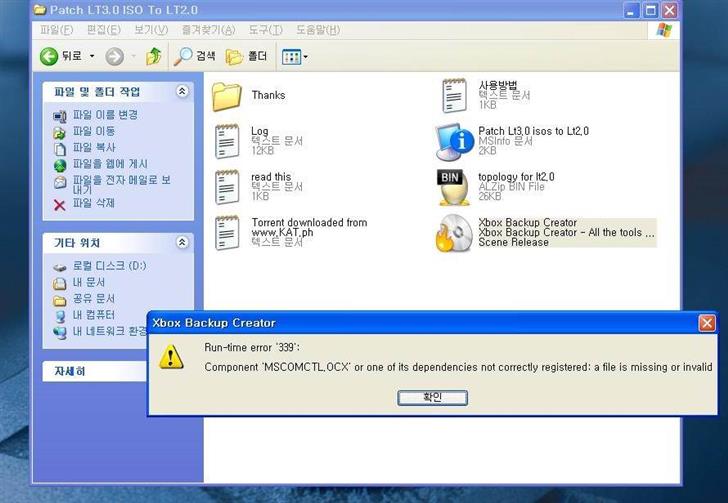Go up one folder level icon
Viewport: 728px width, 503px height.
click(x=154, y=56)
